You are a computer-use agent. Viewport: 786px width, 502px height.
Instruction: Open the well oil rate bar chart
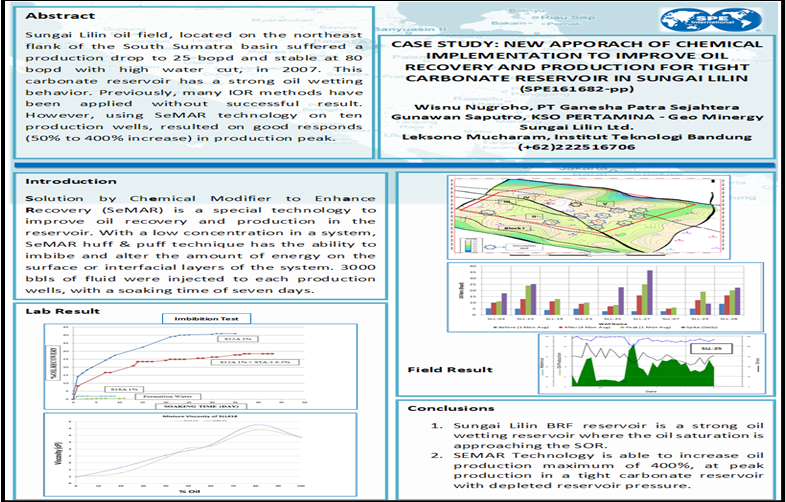point(607,293)
